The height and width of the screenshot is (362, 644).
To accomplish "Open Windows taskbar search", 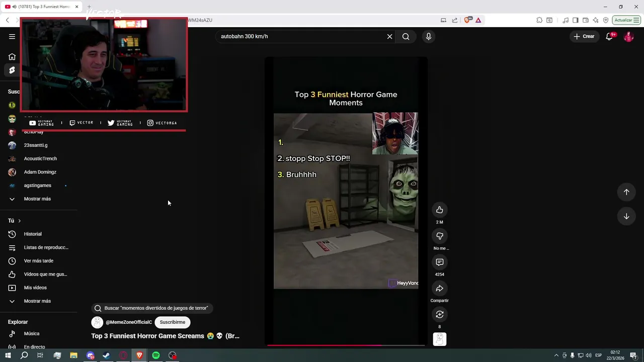I will 24,355.
